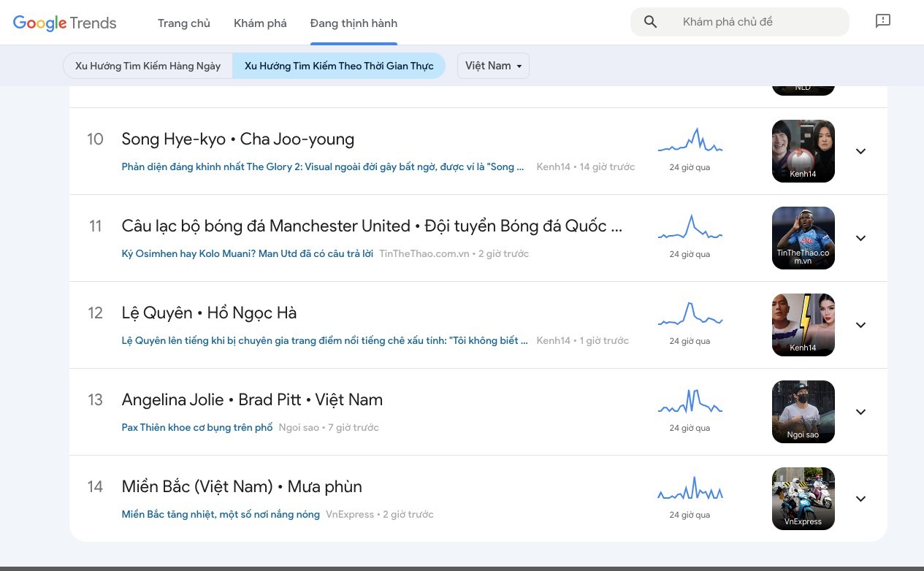924x571 pixels.
Task: Click "VnExpress • 2 giờ trước" source text
Action: click(x=380, y=514)
